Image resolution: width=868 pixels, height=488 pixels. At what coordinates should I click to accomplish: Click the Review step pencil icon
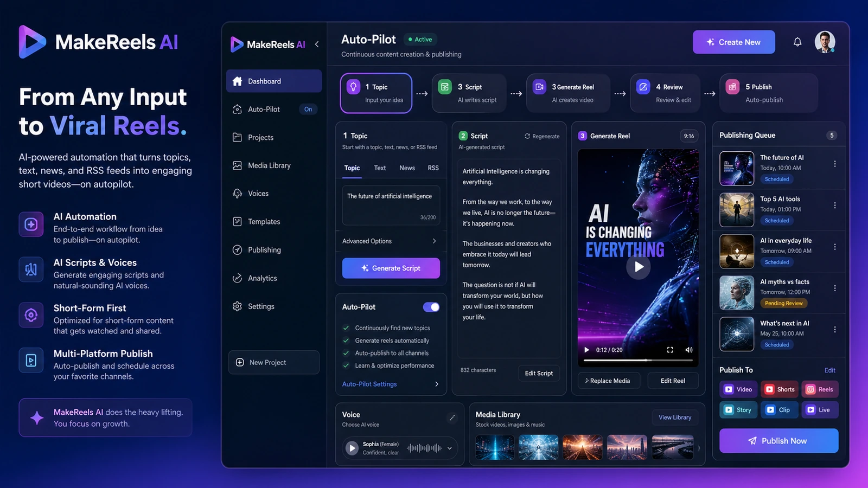[643, 87]
